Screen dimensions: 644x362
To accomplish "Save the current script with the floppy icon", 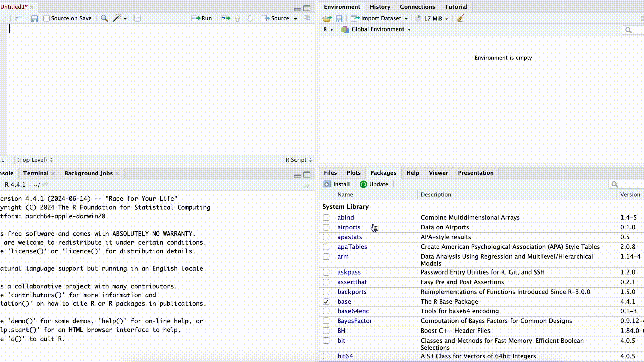I will coord(34,19).
